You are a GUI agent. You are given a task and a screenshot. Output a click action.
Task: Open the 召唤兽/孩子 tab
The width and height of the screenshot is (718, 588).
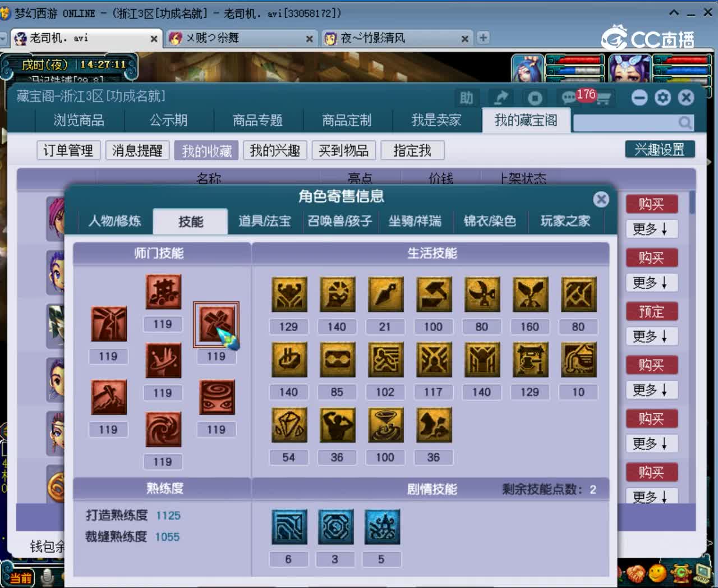pyautogui.click(x=340, y=221)
